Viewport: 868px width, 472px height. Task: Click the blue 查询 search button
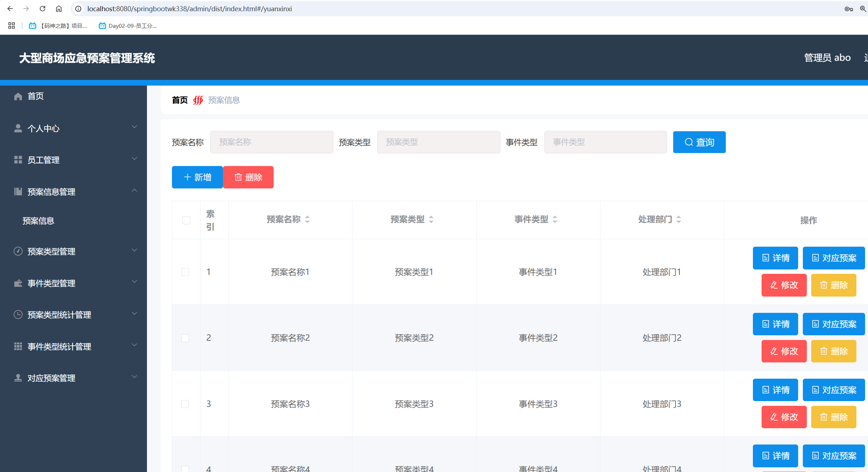[x=699, y=142]
